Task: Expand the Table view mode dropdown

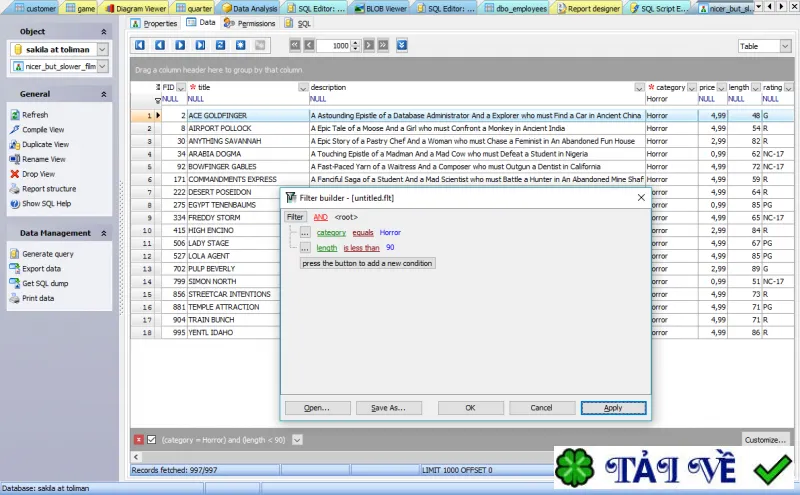Action: 785,46
